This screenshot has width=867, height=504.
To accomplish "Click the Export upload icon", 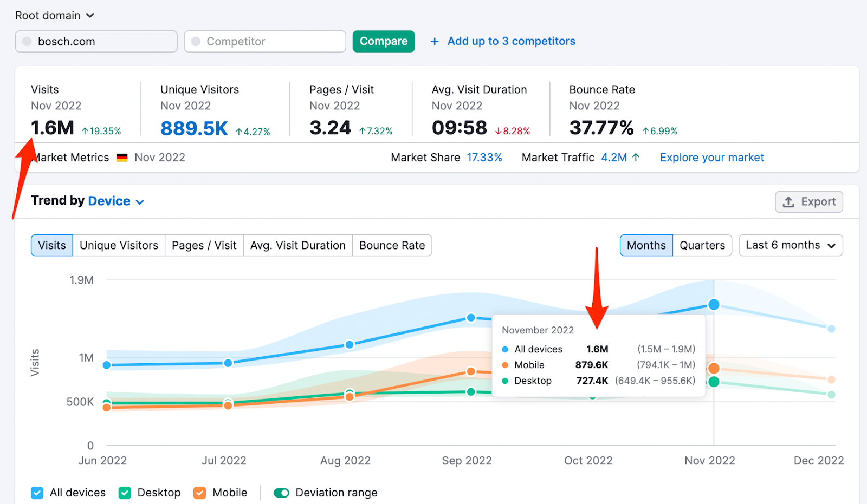I will 788,202.
